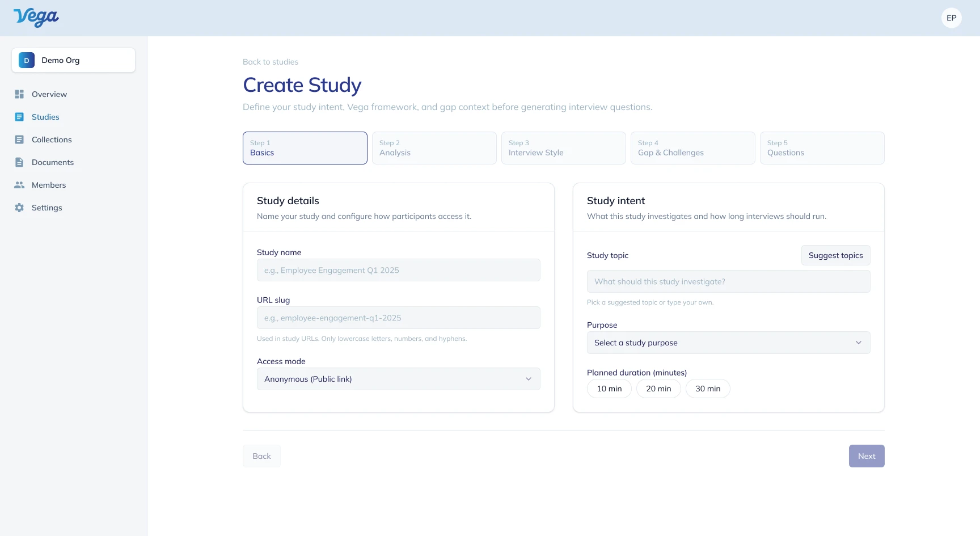This screenshot has width=980, height=536.
Task: Focus the URL slug input field
Action: coord(399,318)
